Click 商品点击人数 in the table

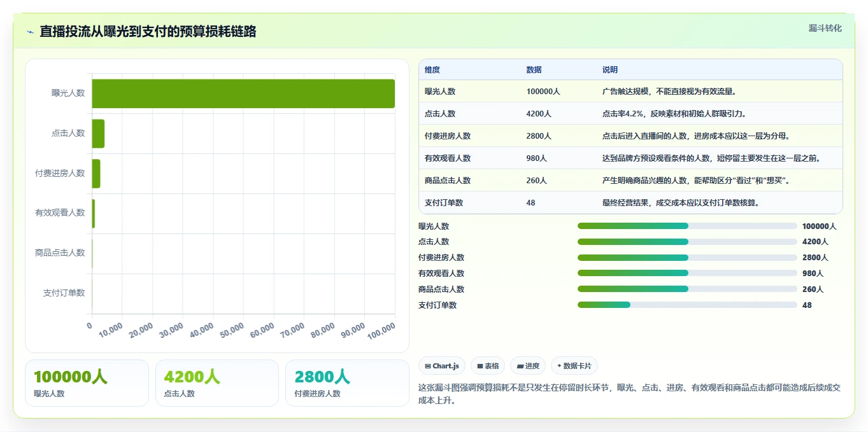tap(448, 181)
